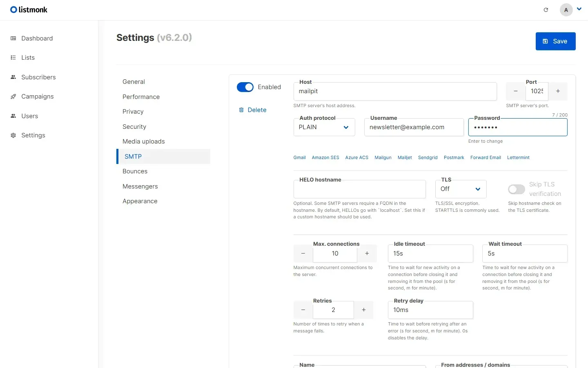Decrease the Port value
The width and height of the screenshot is (588, 368).
[516, 91]
